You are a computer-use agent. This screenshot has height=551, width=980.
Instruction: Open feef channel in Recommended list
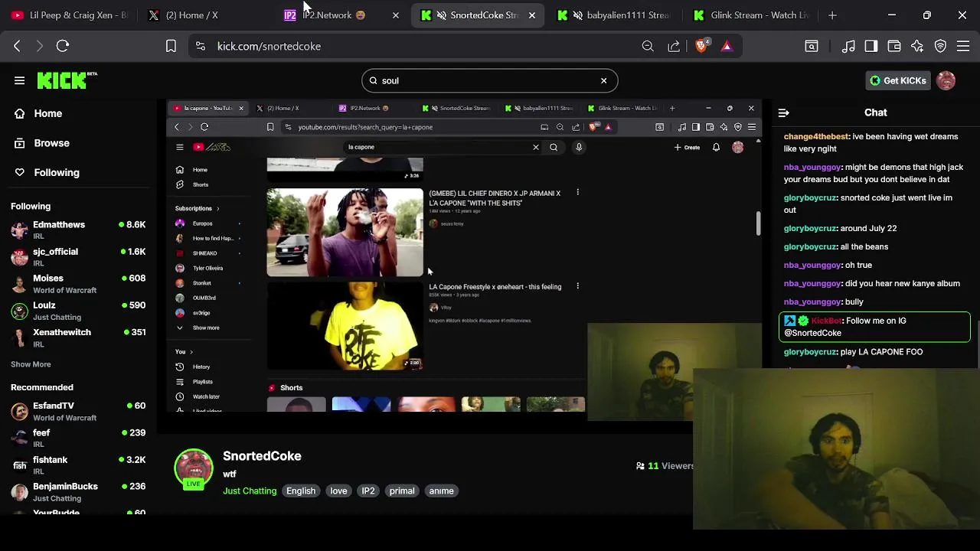(77, 438)
